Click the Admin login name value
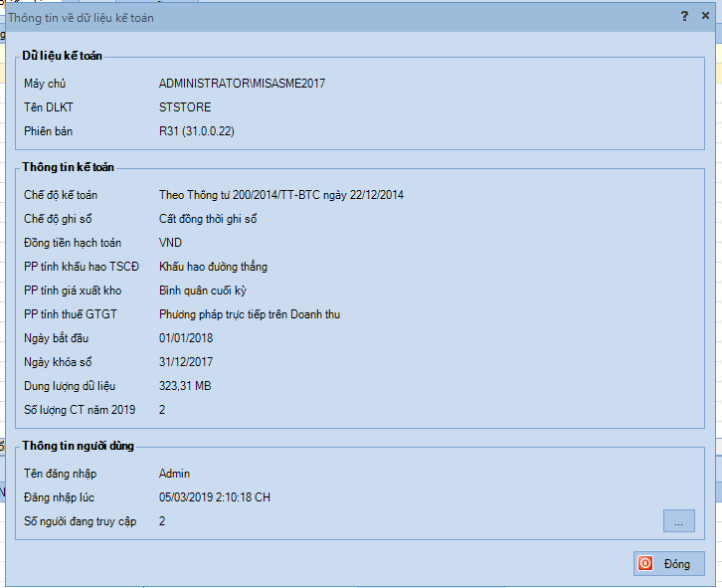The image size is (722, 588). click(x=174, y=474)
